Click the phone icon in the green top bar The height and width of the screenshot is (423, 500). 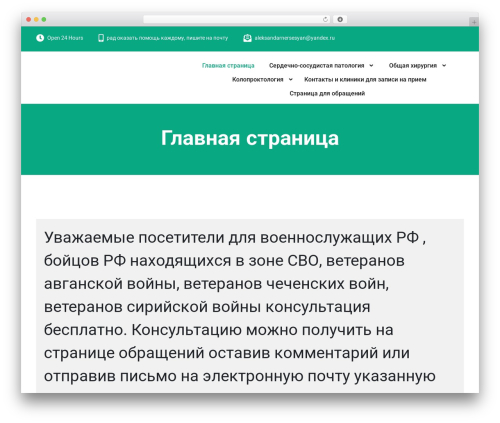(101, 38)
